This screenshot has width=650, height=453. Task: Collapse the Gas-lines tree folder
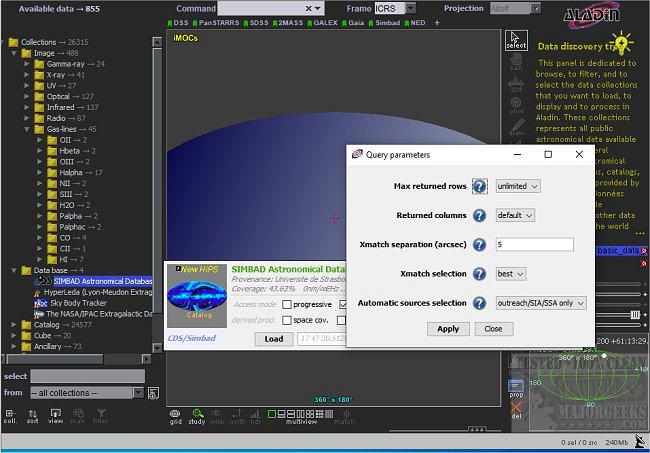point(27,129)
